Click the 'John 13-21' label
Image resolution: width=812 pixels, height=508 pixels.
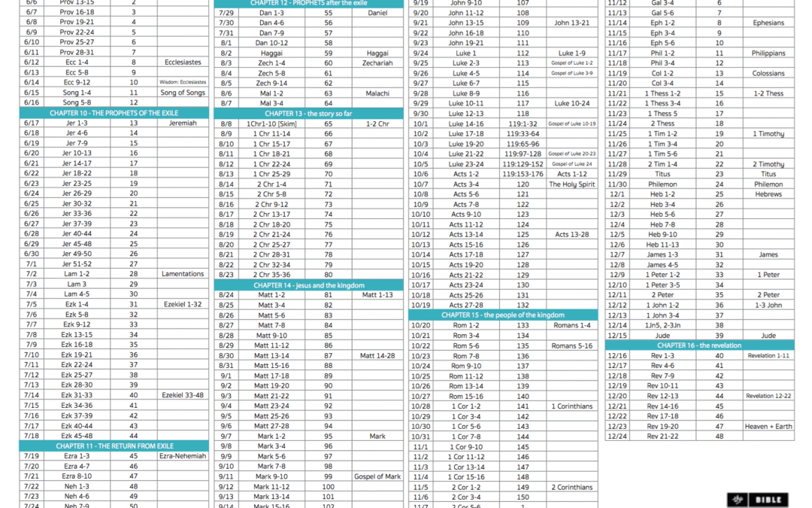[x=571, y=23]
